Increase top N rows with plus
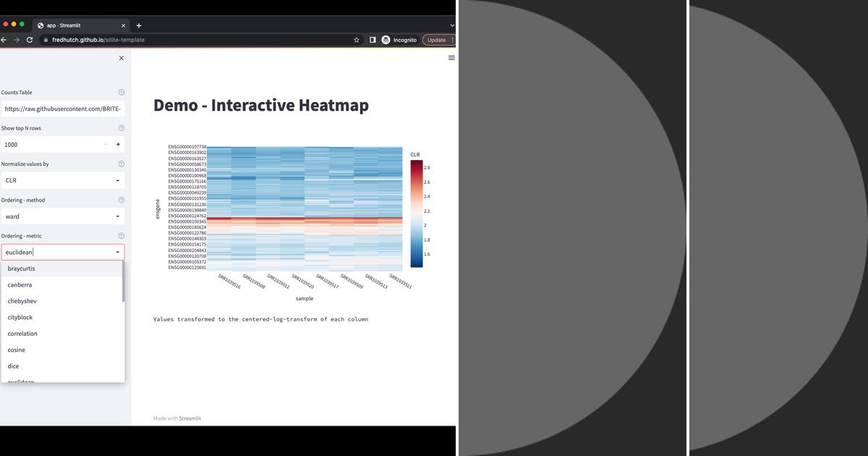 [x=118, y=144]
